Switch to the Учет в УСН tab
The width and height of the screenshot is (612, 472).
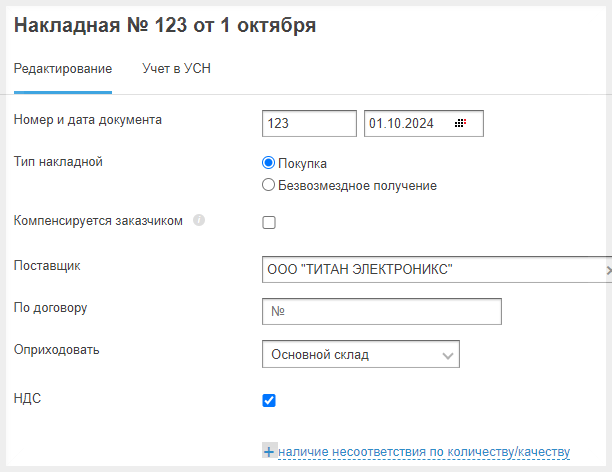click(x=176, y=69)
